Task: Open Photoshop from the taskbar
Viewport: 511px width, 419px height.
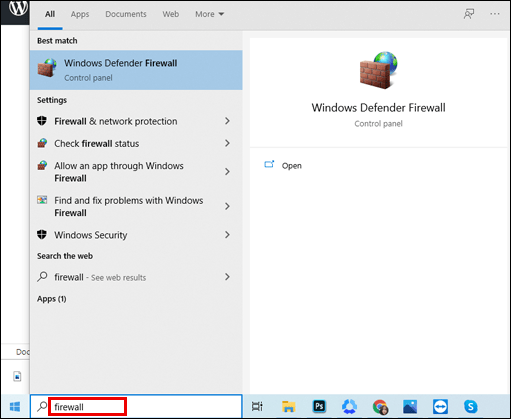Action: 319,407
